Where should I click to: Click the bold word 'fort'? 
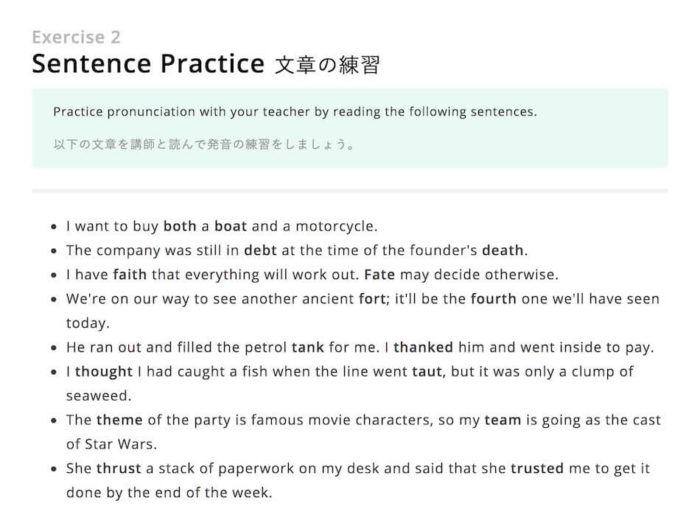point(372,298)
